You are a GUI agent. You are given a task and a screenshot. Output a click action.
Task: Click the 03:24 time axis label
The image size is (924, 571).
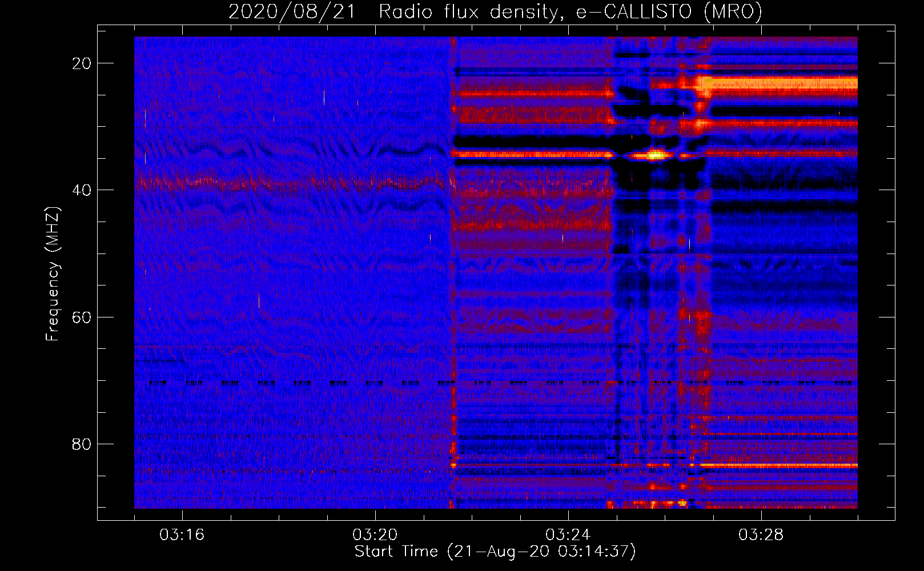(x=568, y=535)
